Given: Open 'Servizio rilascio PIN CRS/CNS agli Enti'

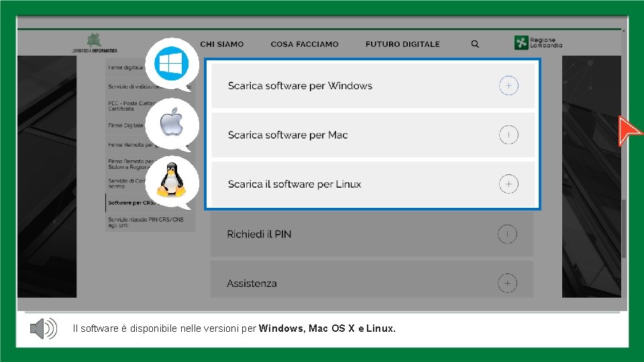Looking at the screenshot, I should click(146, 222).
